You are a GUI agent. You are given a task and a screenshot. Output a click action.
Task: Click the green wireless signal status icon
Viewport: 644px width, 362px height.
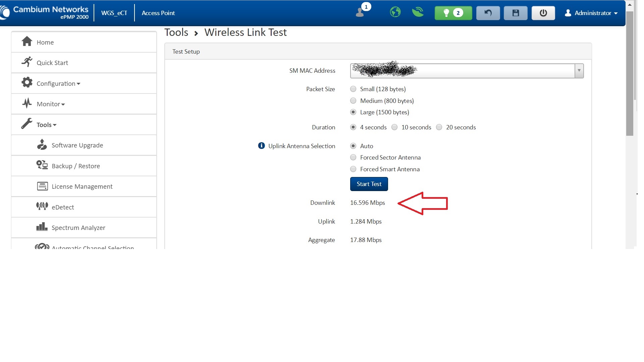click(x=418, y=12)
